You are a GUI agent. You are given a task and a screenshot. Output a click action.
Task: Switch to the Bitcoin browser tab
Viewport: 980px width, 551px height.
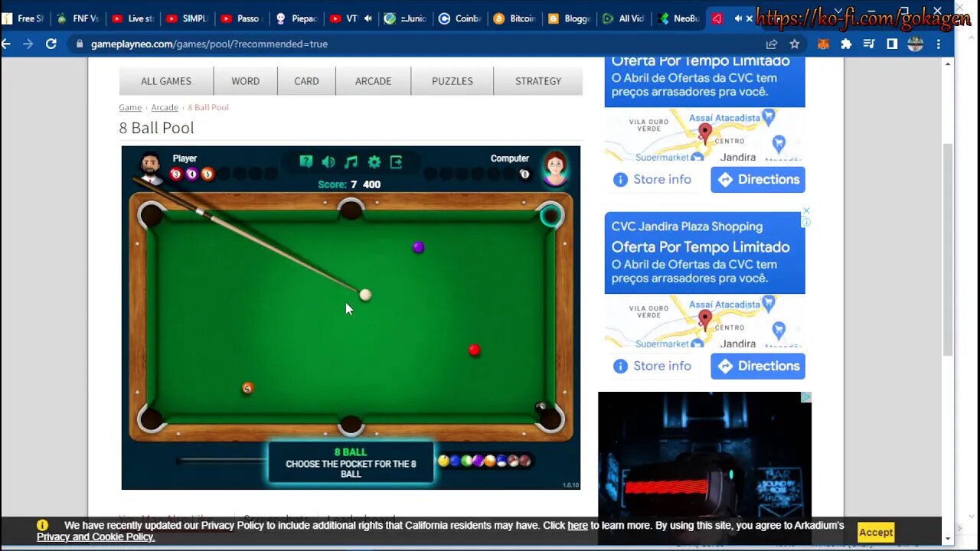pos(514,18)
